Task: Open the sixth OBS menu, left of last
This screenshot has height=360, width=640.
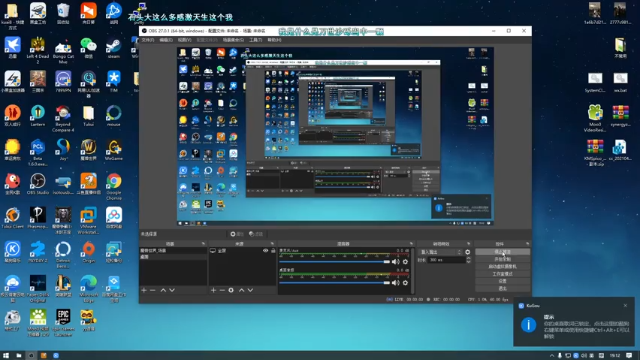Action: [256, 40]
